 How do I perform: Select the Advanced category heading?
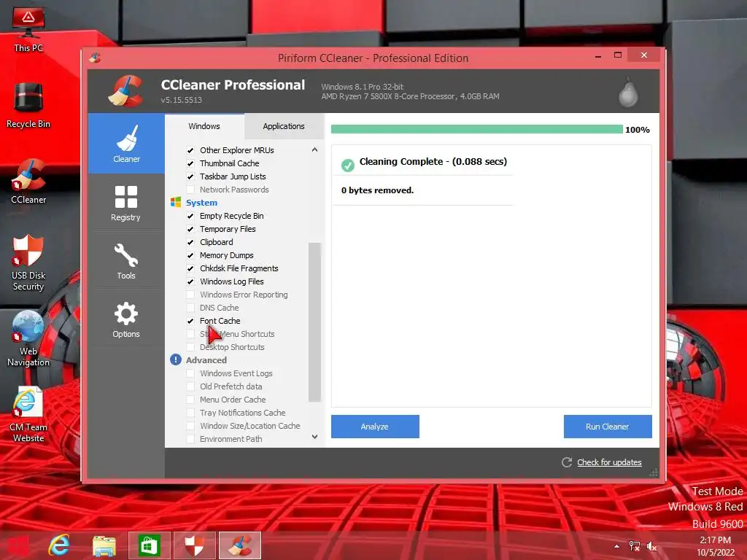[x=206, y=360]
